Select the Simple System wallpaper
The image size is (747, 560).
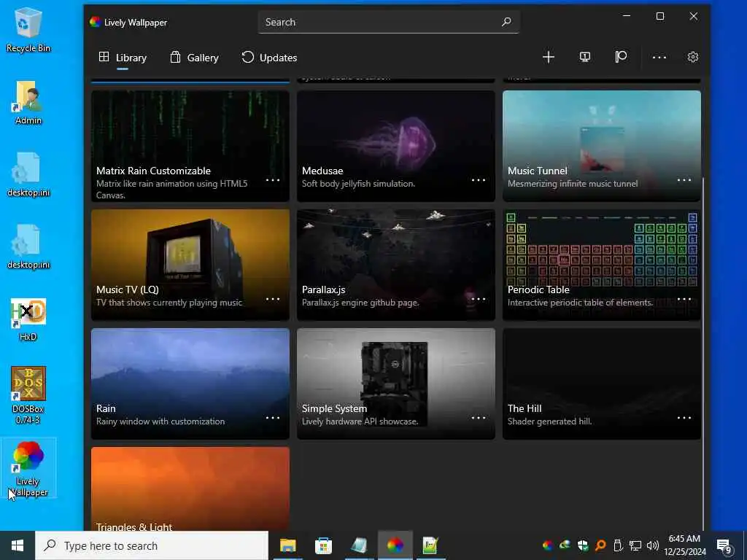click(x=396, y=384)
